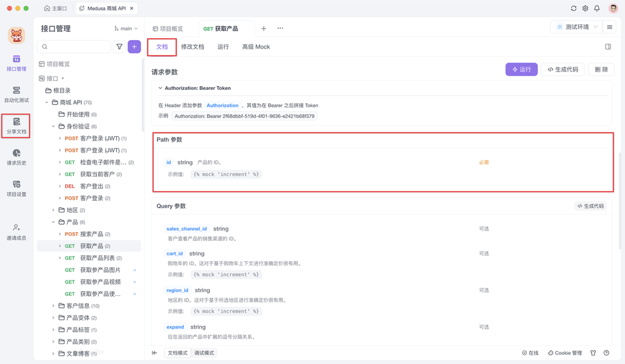Toggle the right sidebar panel collapse arrow at bottom-left
This screenshot has height=364, width=625.
154,353
